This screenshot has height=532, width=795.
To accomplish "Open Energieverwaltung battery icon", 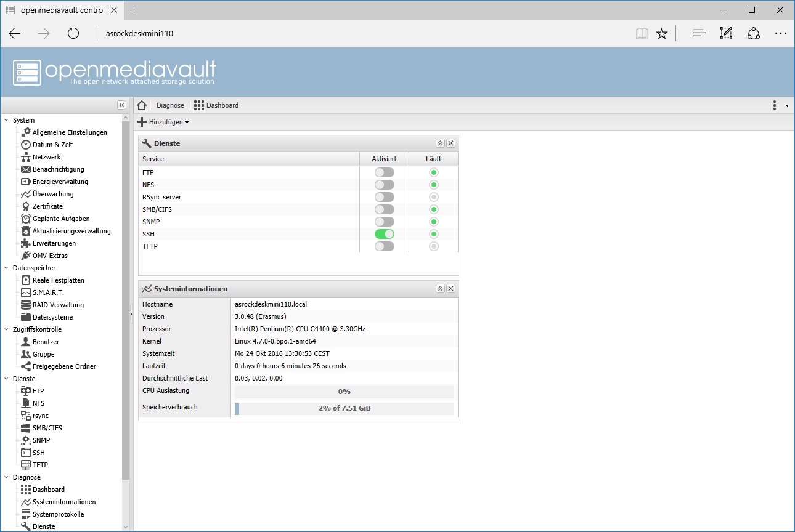I will point(26,182).
